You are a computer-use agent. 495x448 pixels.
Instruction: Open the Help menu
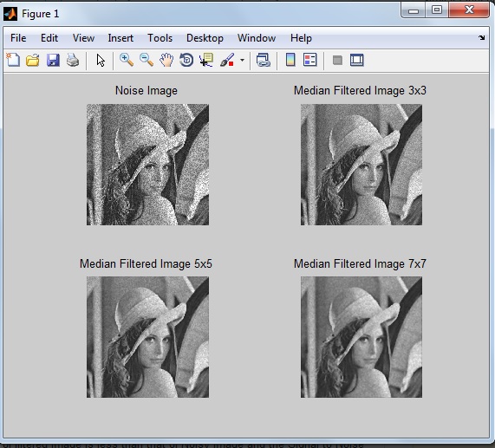[301, 38]
